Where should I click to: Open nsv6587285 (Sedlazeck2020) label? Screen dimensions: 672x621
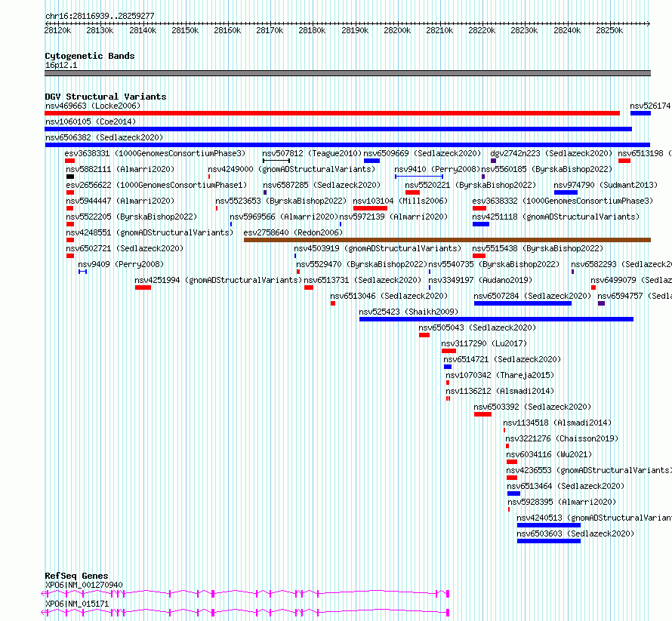(322, 185)
